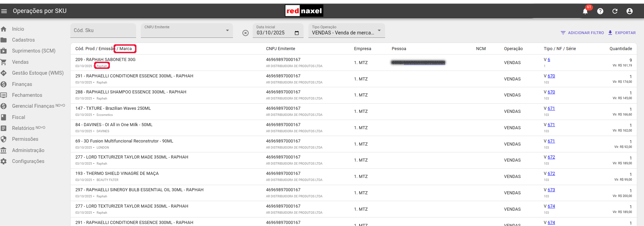Click the Operação column header
Viewport: 644px width, 226px height.
(x=513, y=49)
